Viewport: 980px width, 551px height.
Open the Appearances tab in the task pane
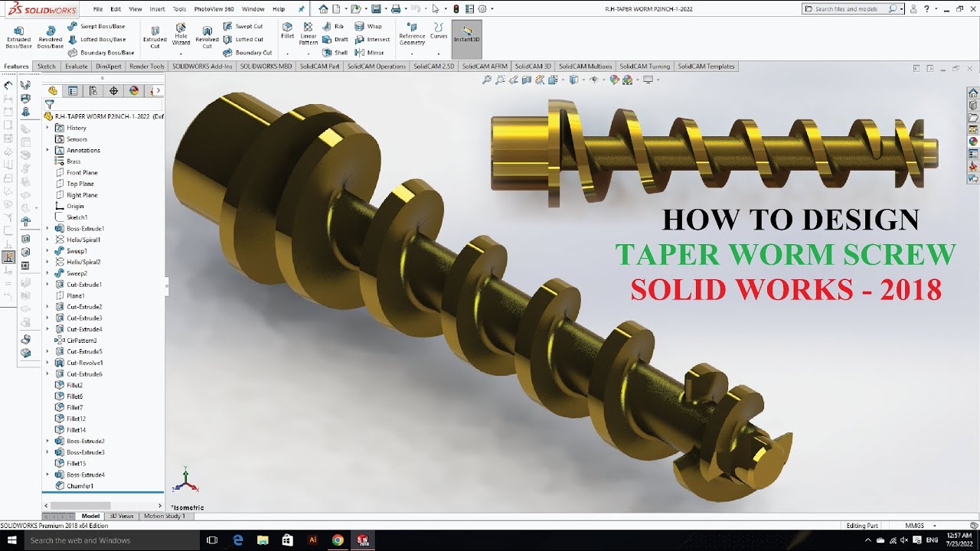[x=973, y=141]
